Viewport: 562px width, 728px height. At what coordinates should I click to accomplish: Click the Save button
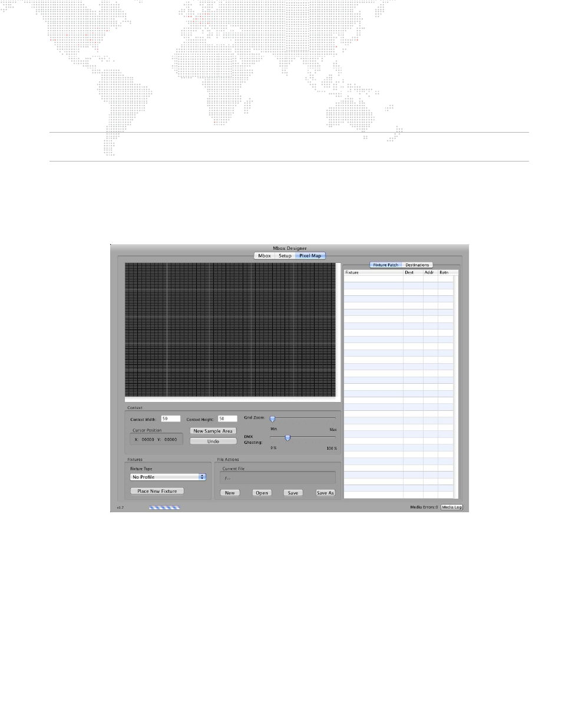293,493
